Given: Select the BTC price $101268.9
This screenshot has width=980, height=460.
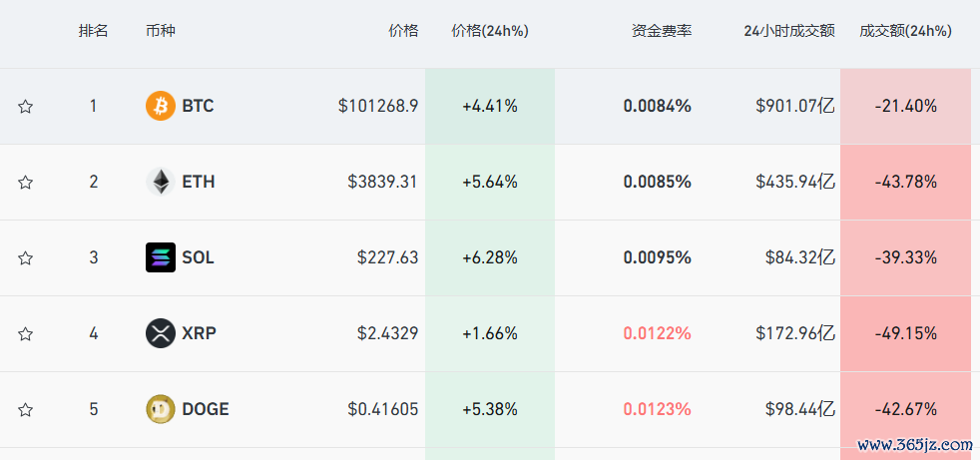Looking at the screenshot, I should (378, 106).
